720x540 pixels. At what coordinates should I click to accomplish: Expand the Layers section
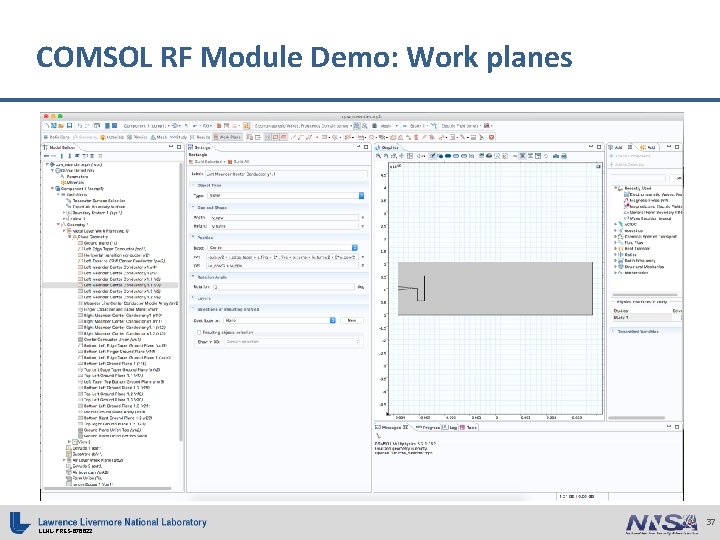(193, 298)
